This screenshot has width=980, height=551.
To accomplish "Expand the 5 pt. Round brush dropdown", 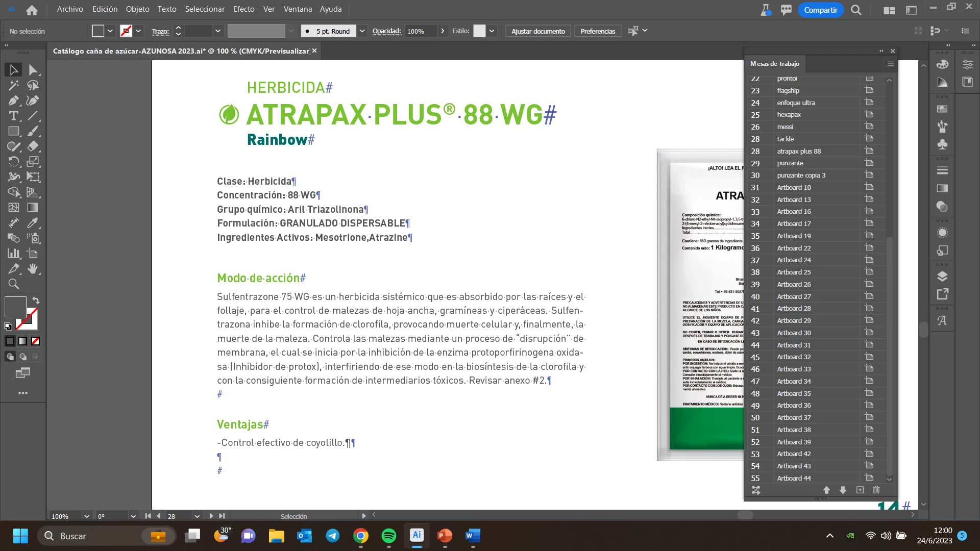I will (362, 31).
